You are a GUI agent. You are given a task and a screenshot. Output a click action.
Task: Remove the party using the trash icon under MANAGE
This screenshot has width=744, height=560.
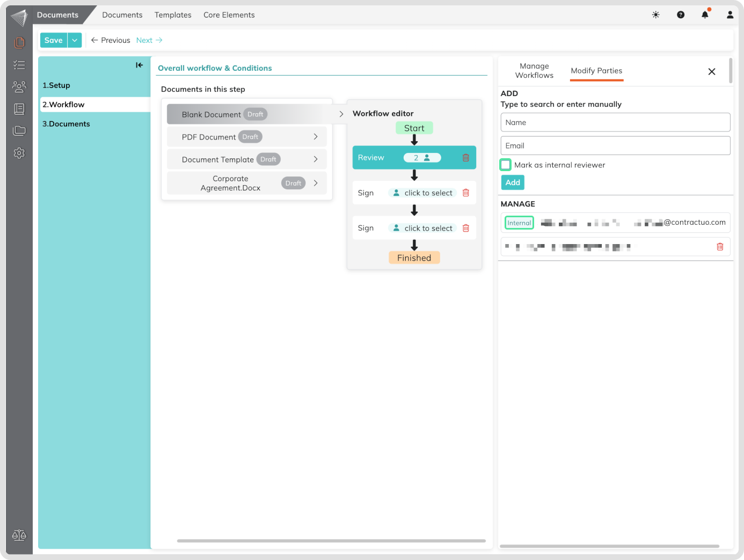[x=720, y=247]
